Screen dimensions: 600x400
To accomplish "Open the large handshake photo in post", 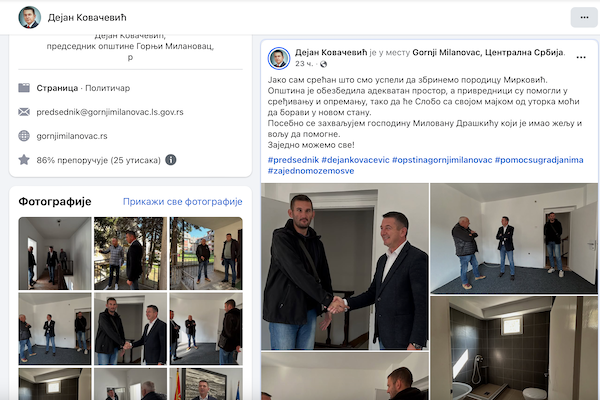I will (345, 266).
